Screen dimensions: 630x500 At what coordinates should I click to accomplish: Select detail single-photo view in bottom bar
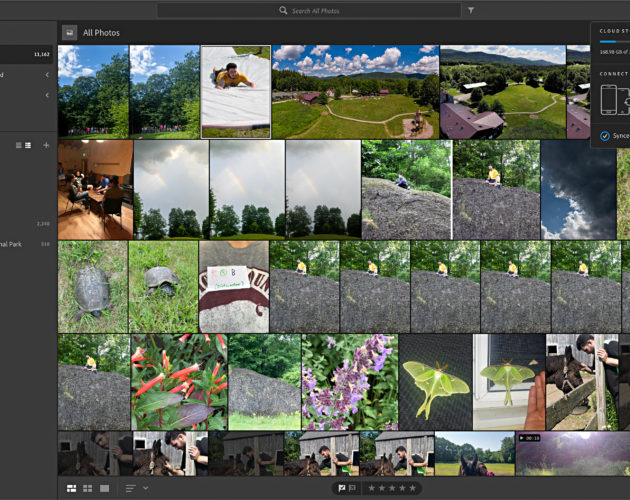(x=104, y=488)
